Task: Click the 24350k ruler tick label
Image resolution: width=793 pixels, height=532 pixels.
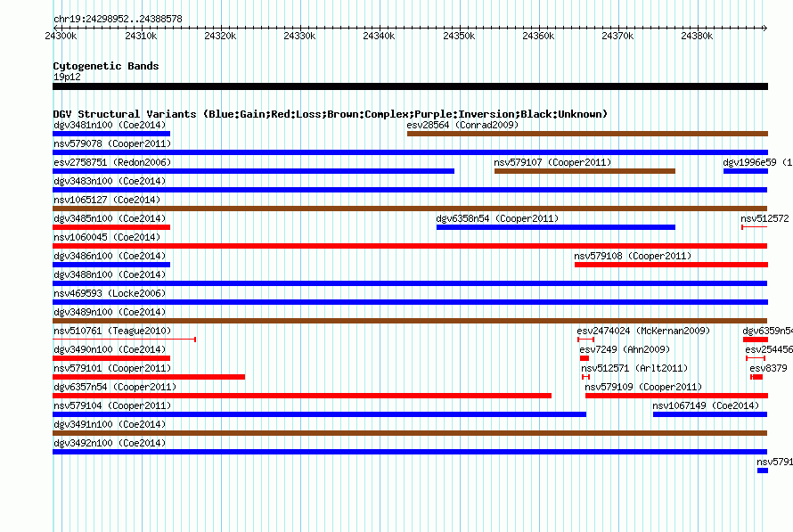Action: (x=459, y=36)
